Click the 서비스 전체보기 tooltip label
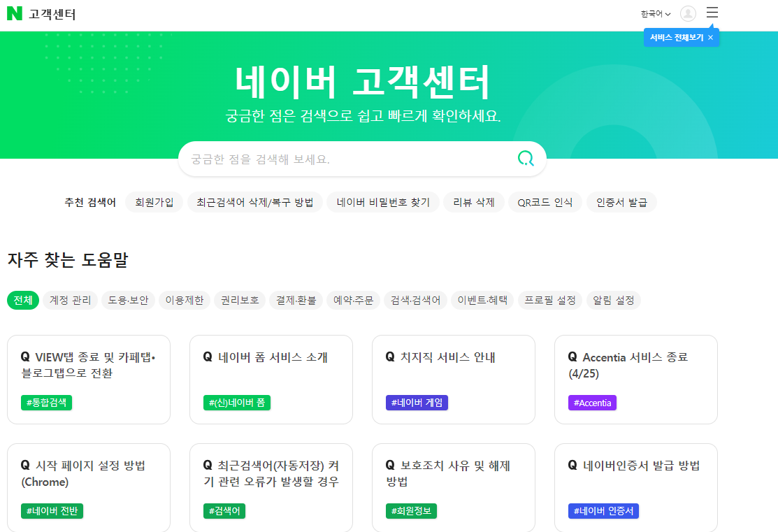The height and width of the screenshot is (532, 778). [677, 38]
